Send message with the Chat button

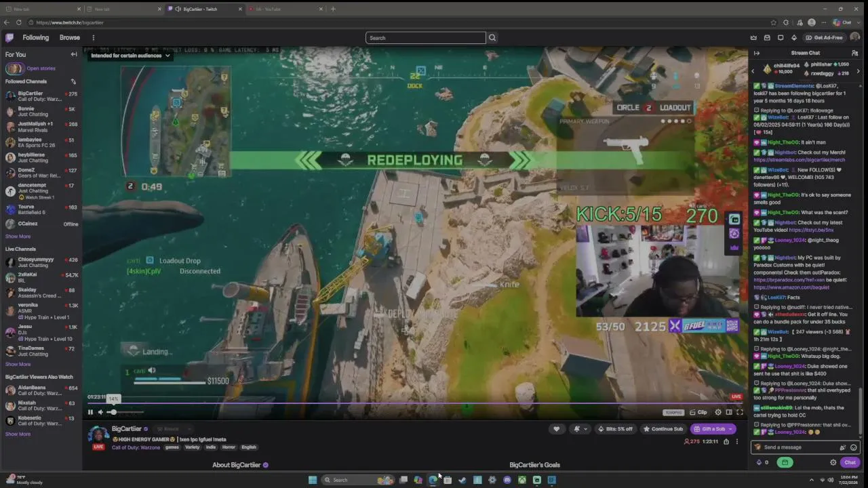850,463
